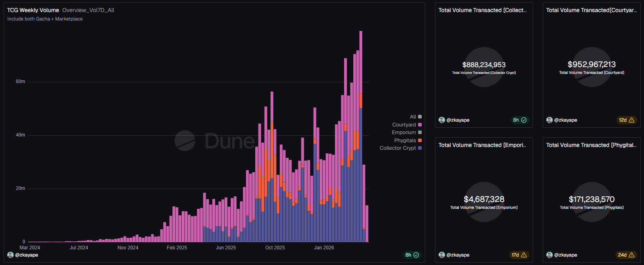
Task: Toggle the All legend entry
Action: pos(416,117)
